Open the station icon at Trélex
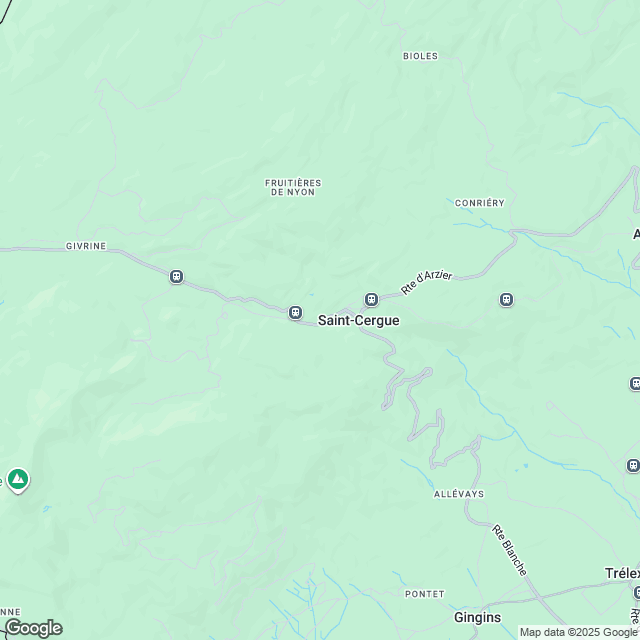This screenshot has height=640, width=640. click(636, 593)
